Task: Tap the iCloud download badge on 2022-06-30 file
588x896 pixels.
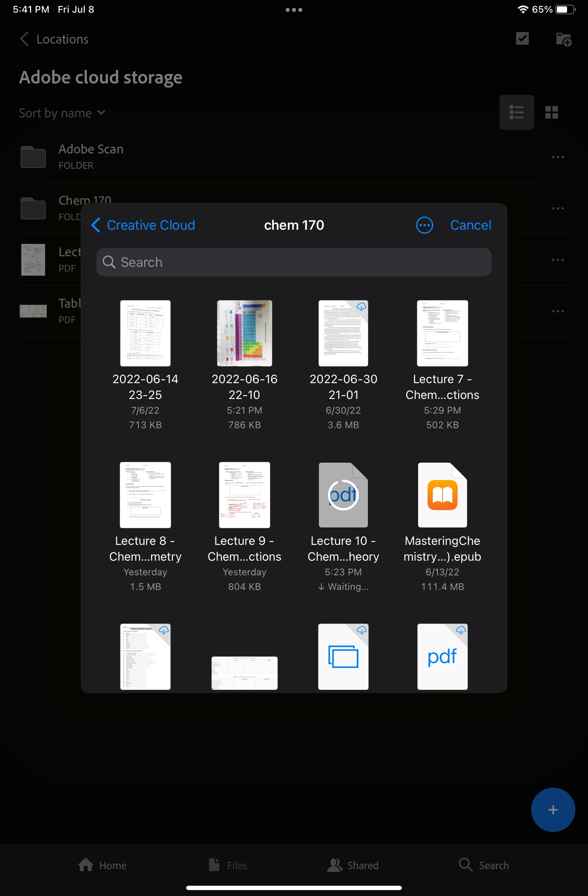Action: (x=361, y=306)
